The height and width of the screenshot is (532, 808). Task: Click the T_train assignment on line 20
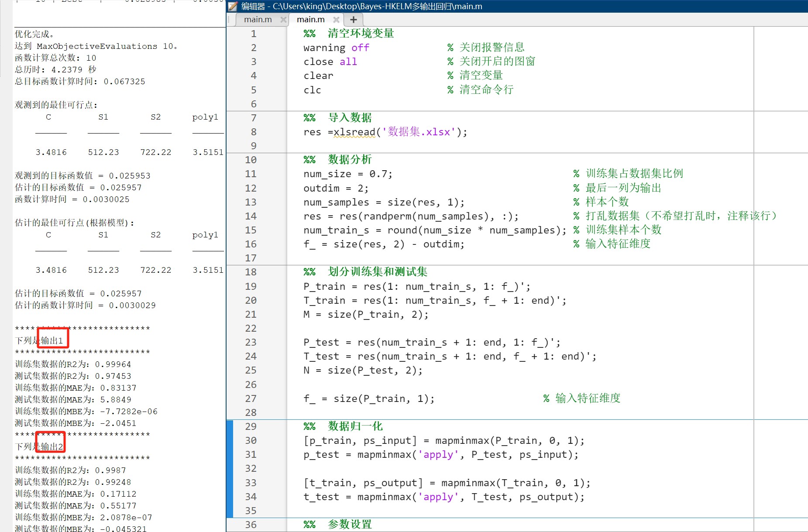pyautogui.click(x=435, y=300)
